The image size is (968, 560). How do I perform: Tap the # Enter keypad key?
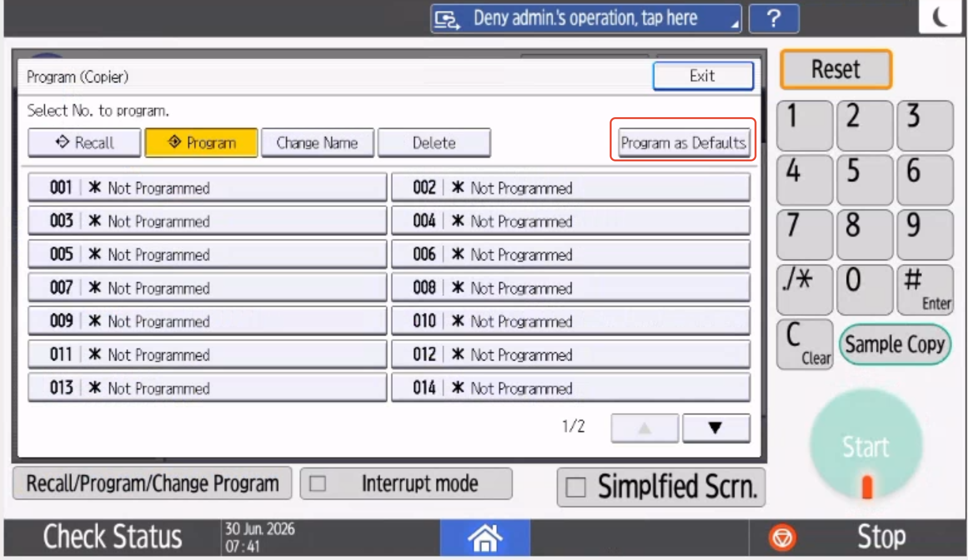[925, 290]
